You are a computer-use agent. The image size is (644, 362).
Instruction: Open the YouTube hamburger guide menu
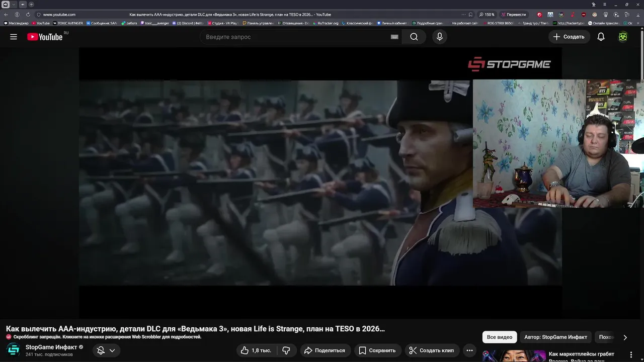[14, 37]
